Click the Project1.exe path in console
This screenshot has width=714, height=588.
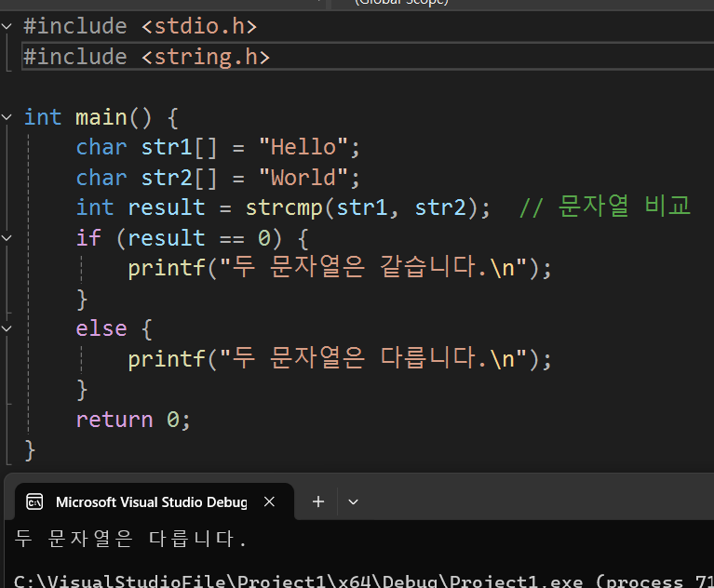click(x=298, y=581)
